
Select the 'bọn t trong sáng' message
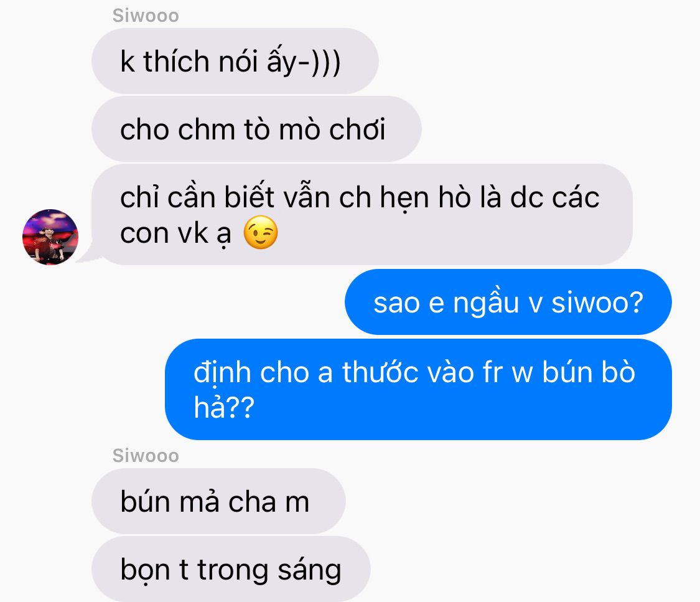click(x=231, y=569)
